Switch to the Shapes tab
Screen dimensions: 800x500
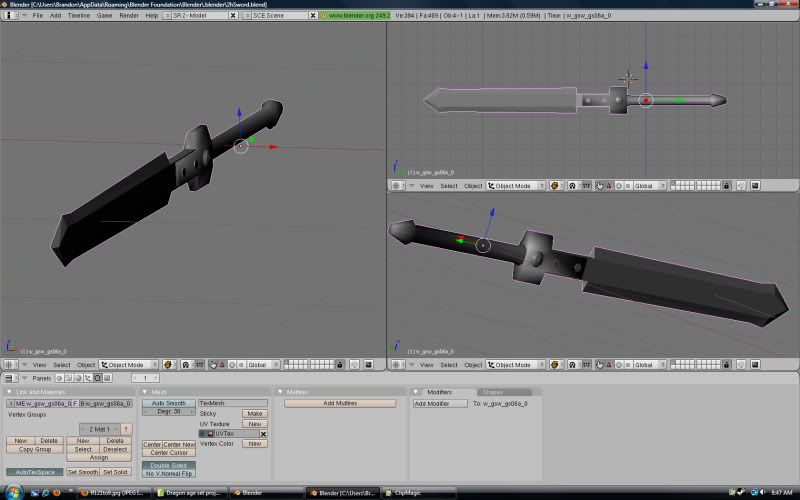click(x=504, y=392)
